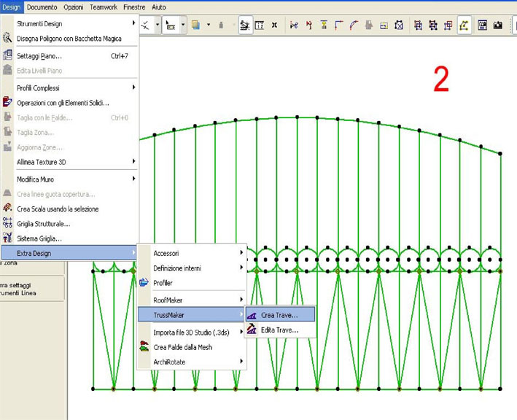517x420 pixels.
Task: Click the Crea Trave truss icon
Action: 252,316
